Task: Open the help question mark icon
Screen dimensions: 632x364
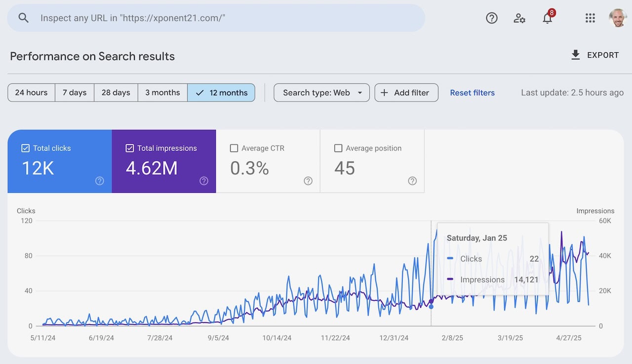Action: pyautogui.click(x=491, y=18)
